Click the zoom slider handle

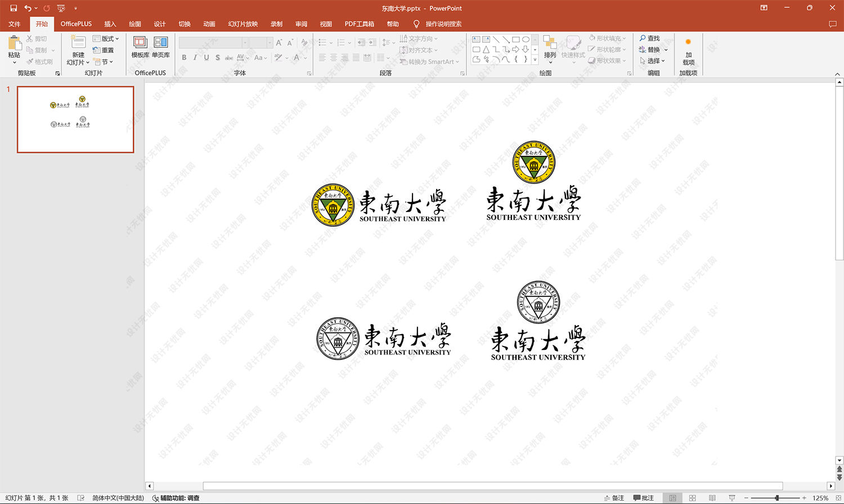[777, 498]
